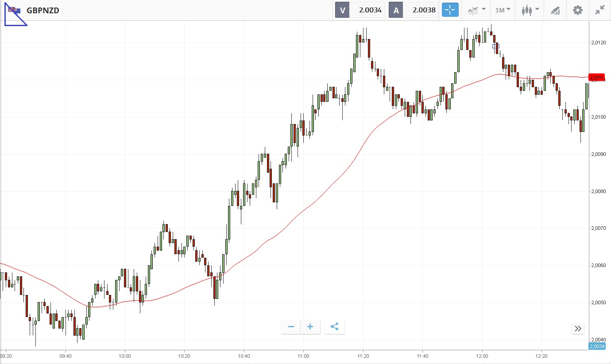Share the chart
This screenshot has height=364, width=611.
(x=334, y=327)
